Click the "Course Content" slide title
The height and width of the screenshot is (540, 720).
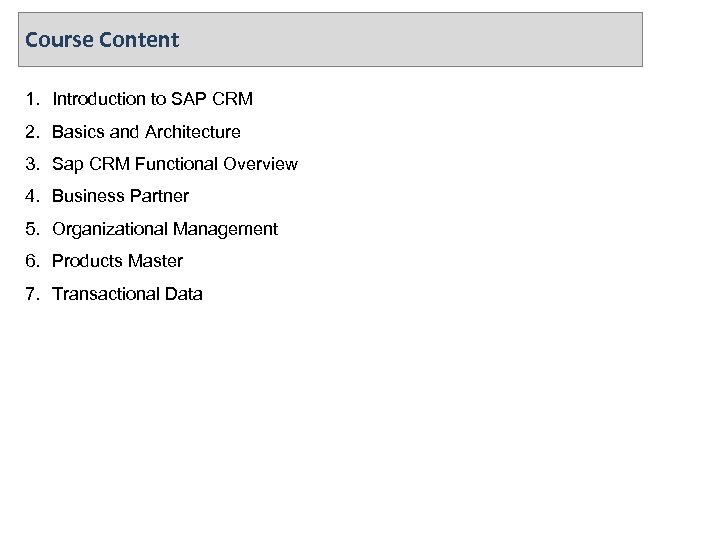pos(102,40)
